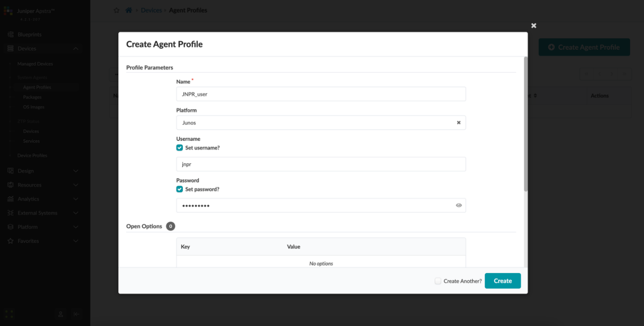
Task: Collapse the Devices sidebar section
Action: pos(76,49)
